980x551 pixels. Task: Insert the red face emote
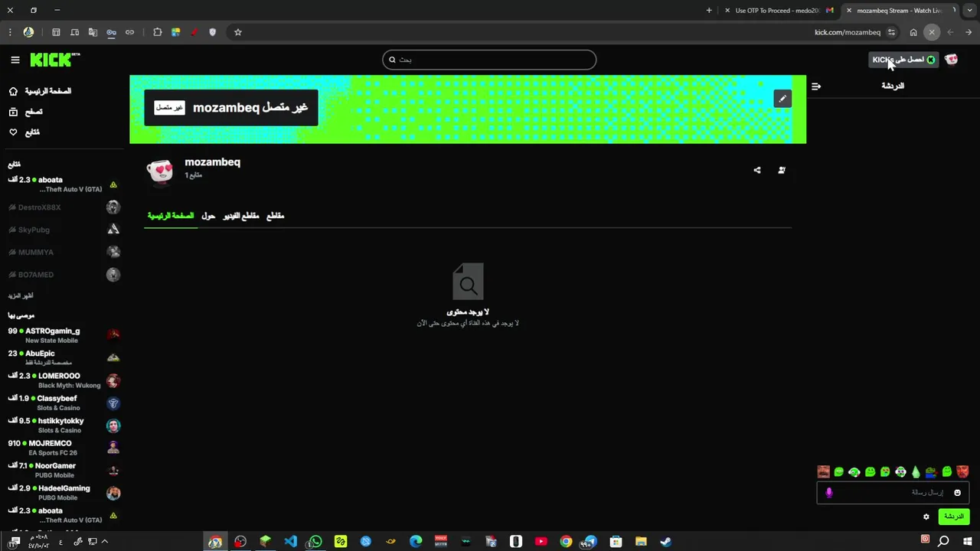[x=962, y=472]
